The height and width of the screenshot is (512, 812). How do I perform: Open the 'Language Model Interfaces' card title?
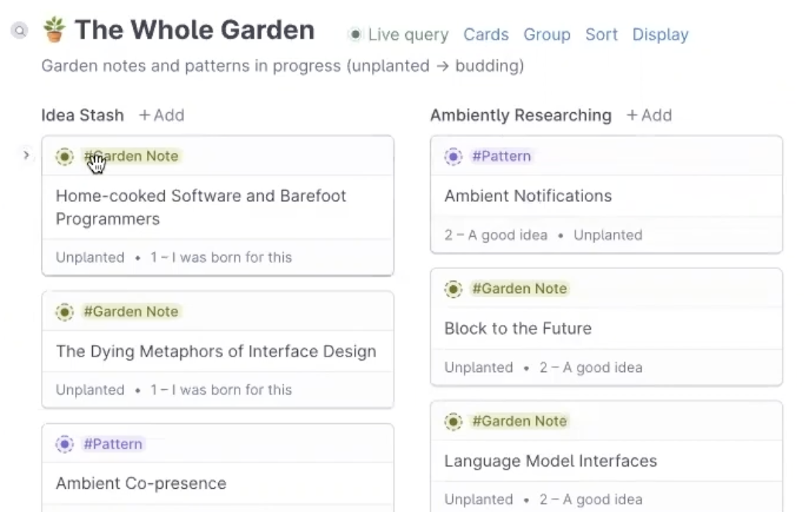coord(551,461)
